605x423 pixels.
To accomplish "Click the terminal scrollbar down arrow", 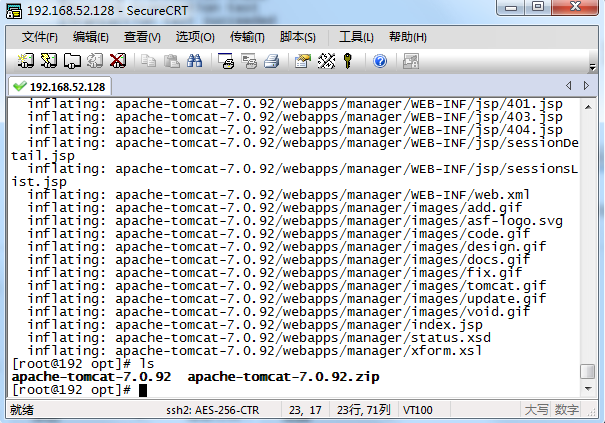I will [x=588, y=389].
